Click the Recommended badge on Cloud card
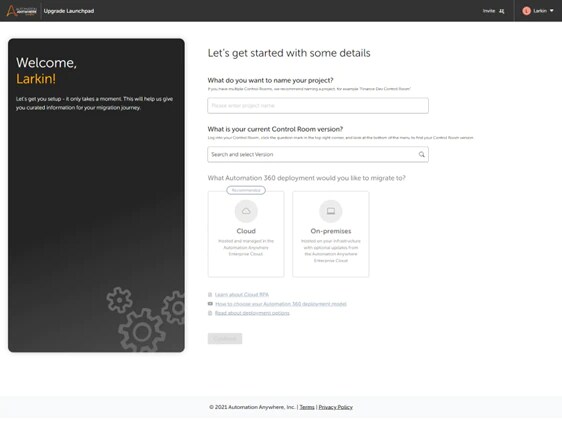 click(x=246, y=190)
